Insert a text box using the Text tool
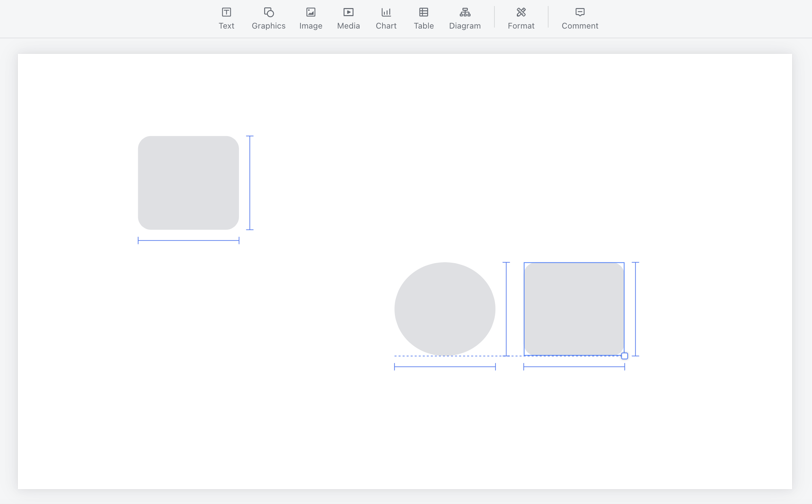This screenshot has height=504, width=812. (x=226, y=12)
